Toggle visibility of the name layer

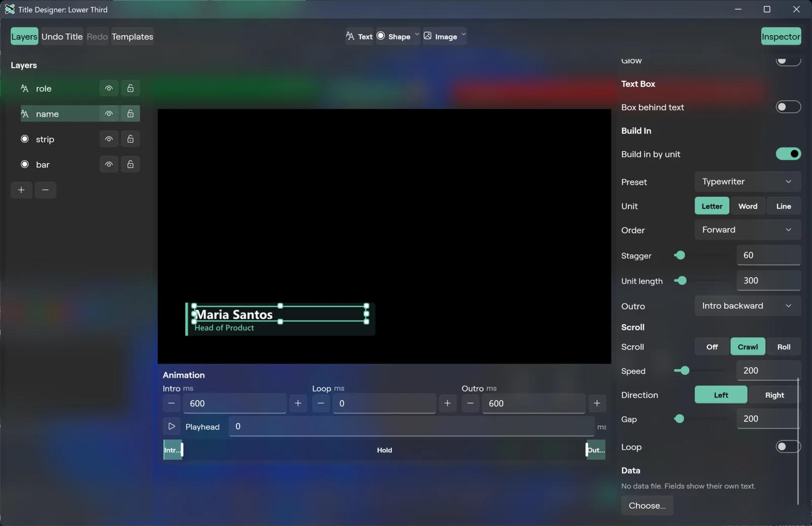[x=109, y=114]
